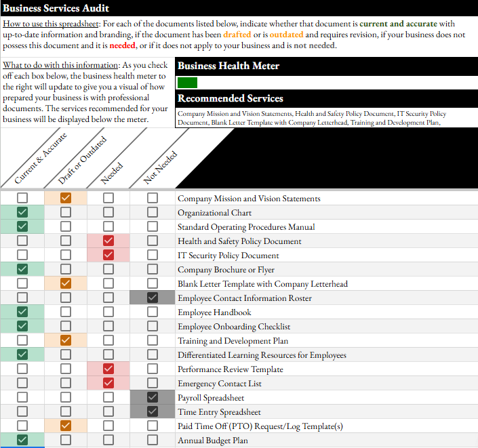Check Not Needed for Paid Time Off Template
Viewport: 478px width, 448px height.
point(153,426)
